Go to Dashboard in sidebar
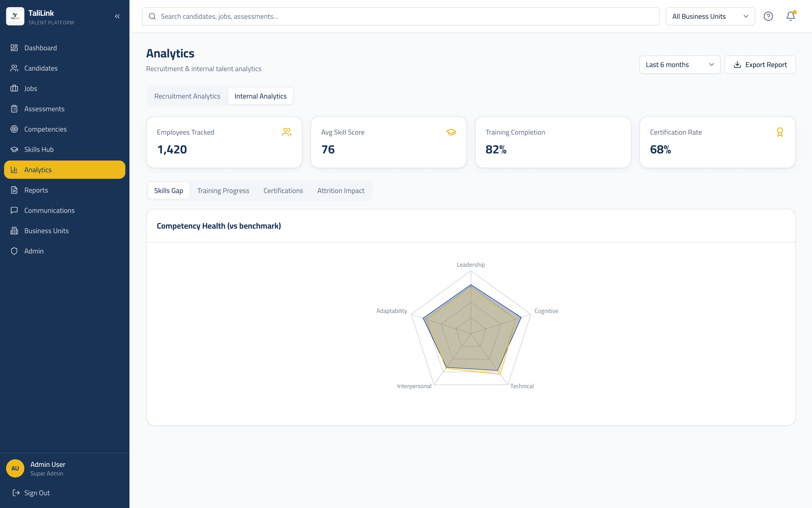 click(x=65, y=48)
